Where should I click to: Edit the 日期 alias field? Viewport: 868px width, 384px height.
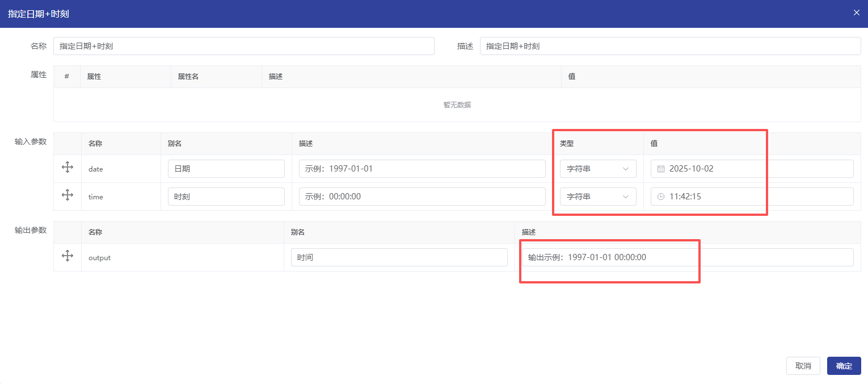[x=226, y=169]
